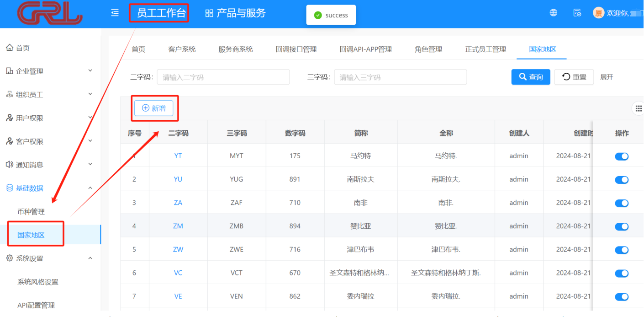Select 币种管理 in the sidebar
The height and width of the screenshot is (317, 644).
[x=31, y=212]
